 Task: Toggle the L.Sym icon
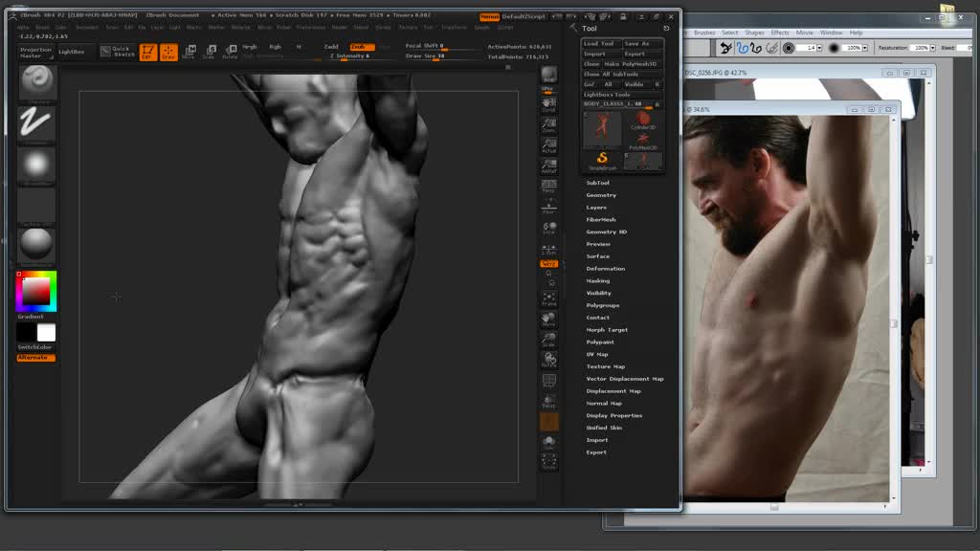(x=548, y=249)
